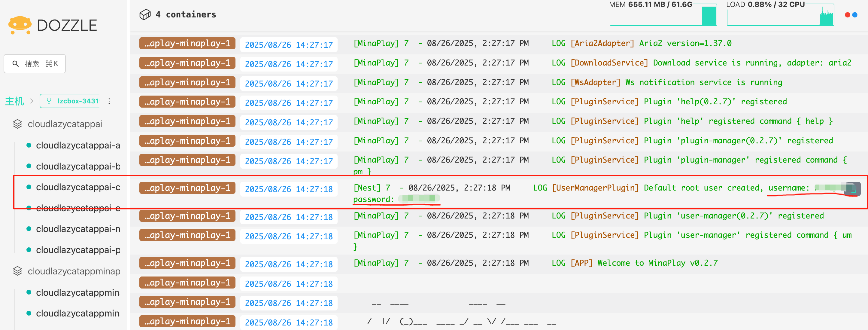The height and width of the screenshot is (330, 868).
Task: Click the chevron after 主机
Action: point(32,101)
